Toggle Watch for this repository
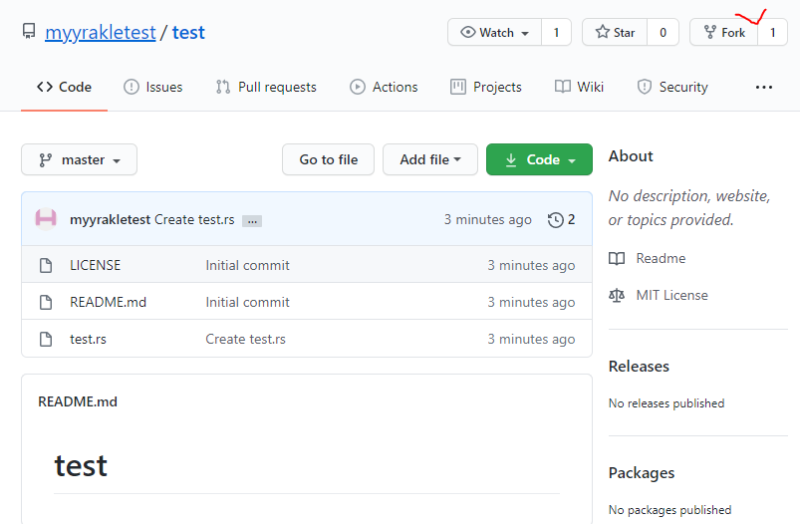Screen dimensions: 800x524 point(495,32)
